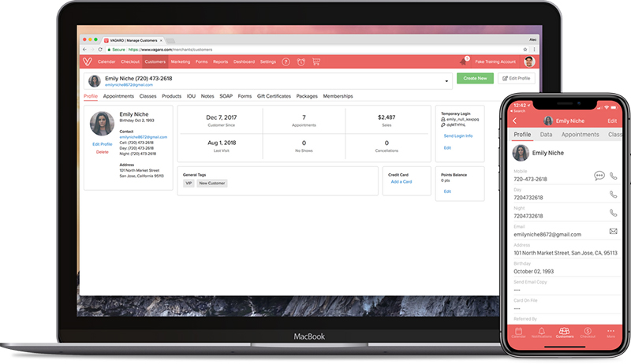631x364 pixels.
Task: Open Calendar in the top navigation
Action: pyautogui.click(x=106, y=62)
